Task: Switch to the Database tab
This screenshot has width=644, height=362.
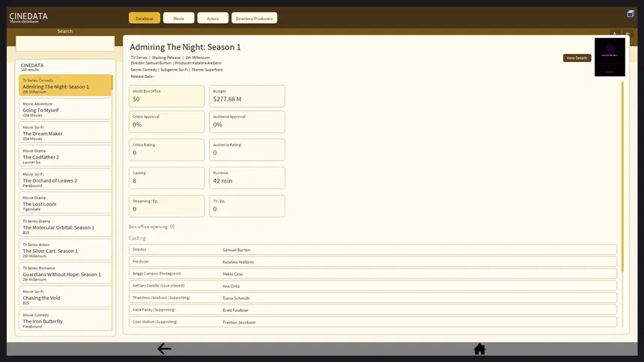Action: (145, 18)
